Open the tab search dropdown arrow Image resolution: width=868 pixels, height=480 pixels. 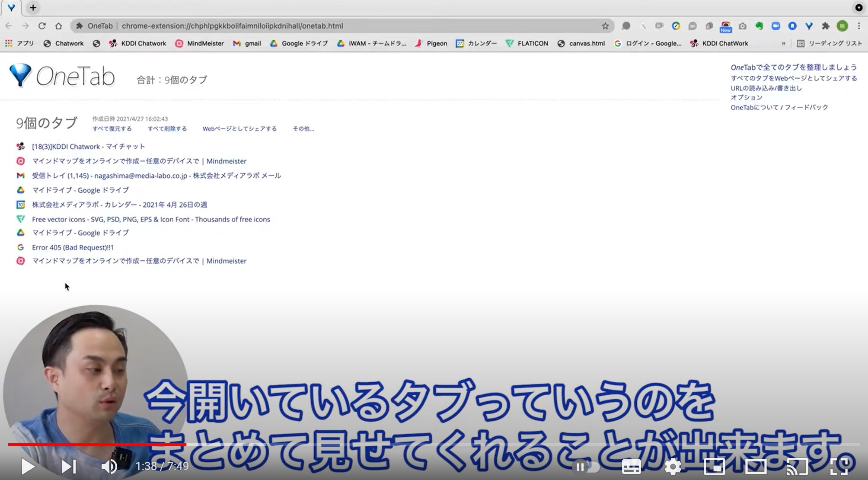(x=858, y=7)
